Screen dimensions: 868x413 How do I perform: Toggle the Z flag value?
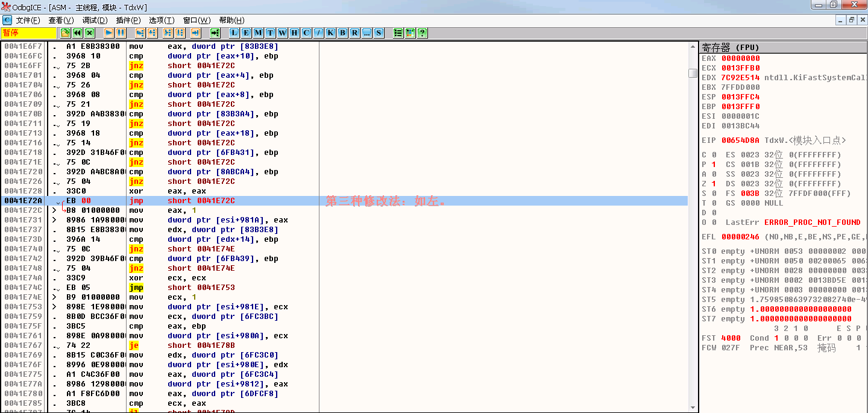tap(714, 184)
